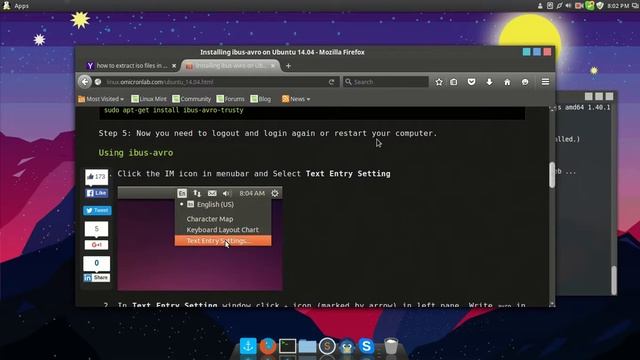Screen dimensions: 640x360
Task: Click the volume speaker icon in system tray
Action: pyautogui.click(x=569, y=6)
